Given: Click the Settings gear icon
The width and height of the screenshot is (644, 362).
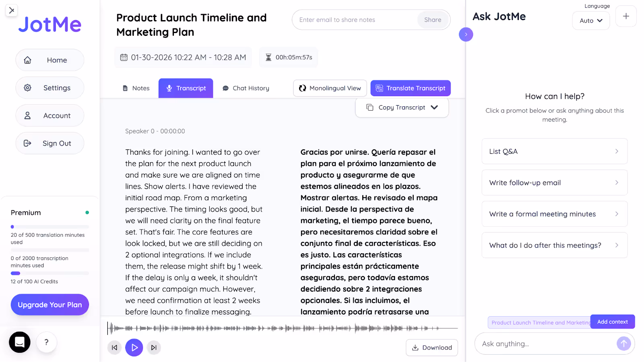Looking at the screenshot, I should (27, 88).
